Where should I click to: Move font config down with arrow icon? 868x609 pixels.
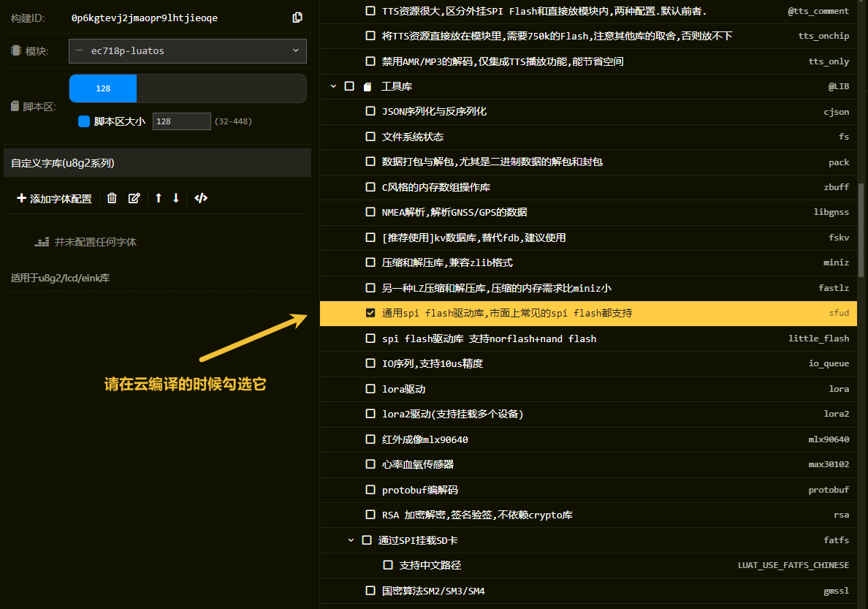176,198
